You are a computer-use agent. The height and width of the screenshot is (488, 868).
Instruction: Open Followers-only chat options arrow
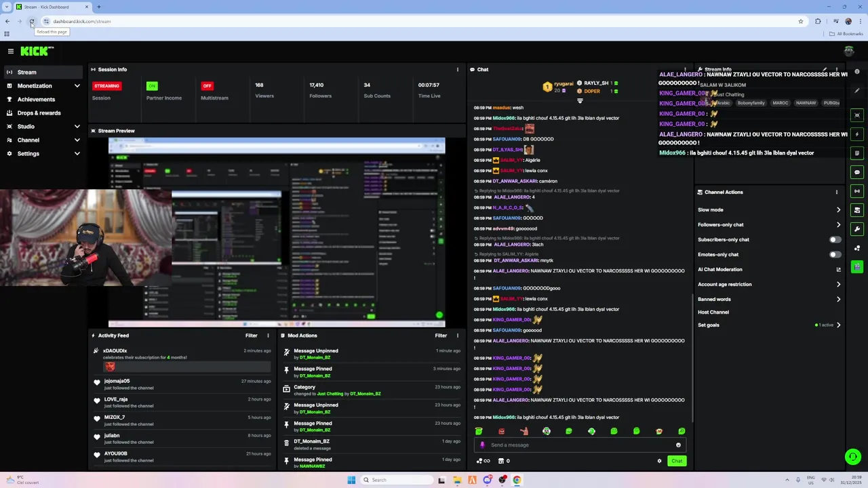[838, 225]
